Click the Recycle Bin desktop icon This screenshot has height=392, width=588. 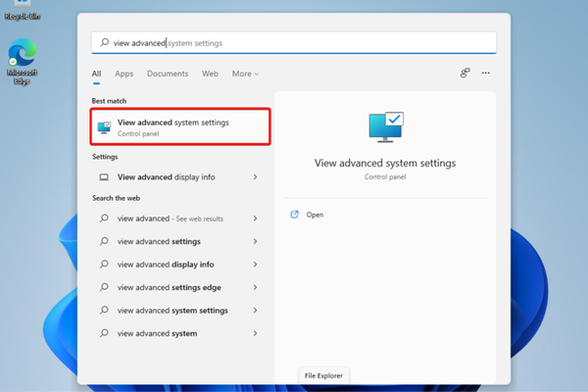[x=22, y=12]
